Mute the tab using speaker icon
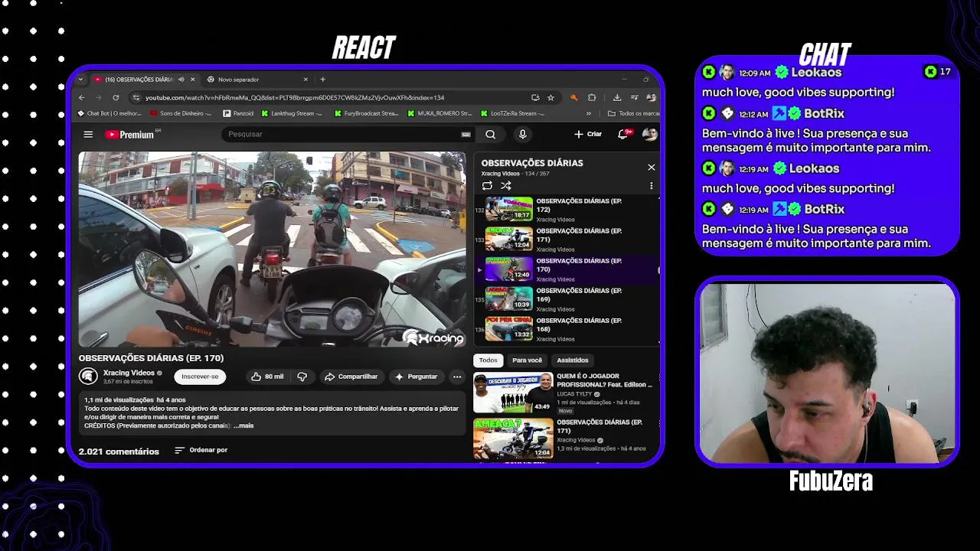 pos(181,80)
